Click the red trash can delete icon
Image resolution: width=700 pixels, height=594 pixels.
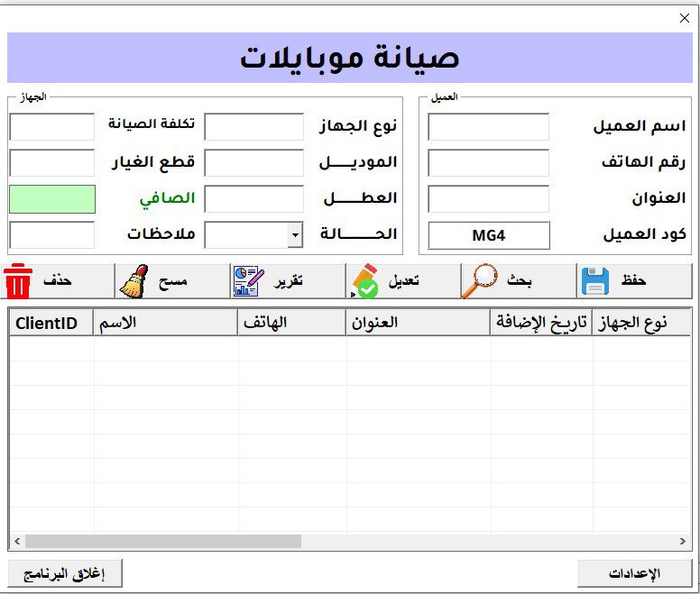pos(18,281)
